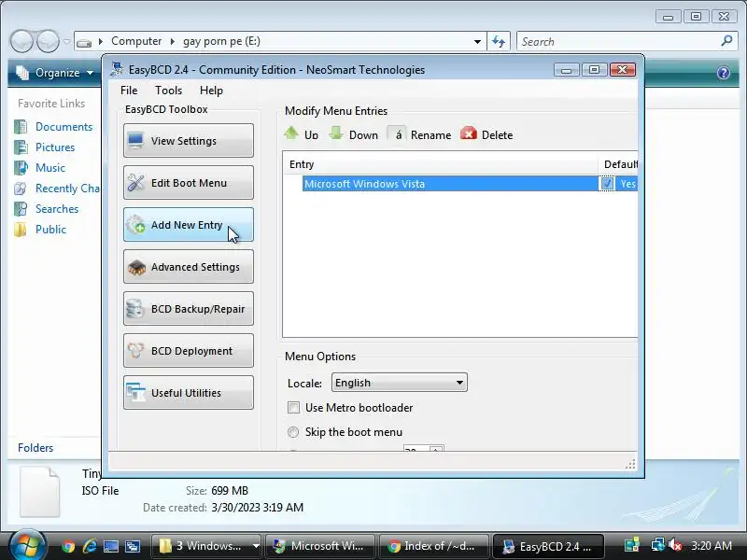Image resolution: width=747 pixels, height=560 pixels.
Task: Launch Chrome from the Quick Launch bar
Action: (68, 546)
